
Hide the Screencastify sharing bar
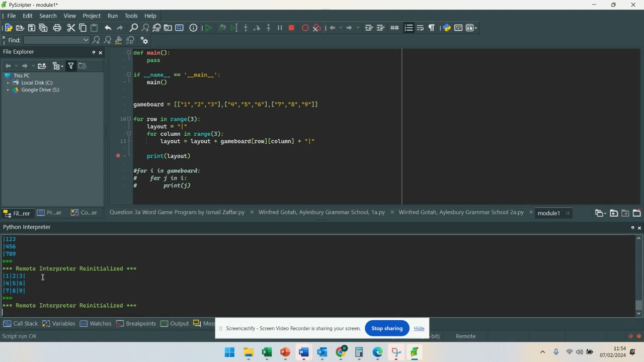(x=419, y=328)
